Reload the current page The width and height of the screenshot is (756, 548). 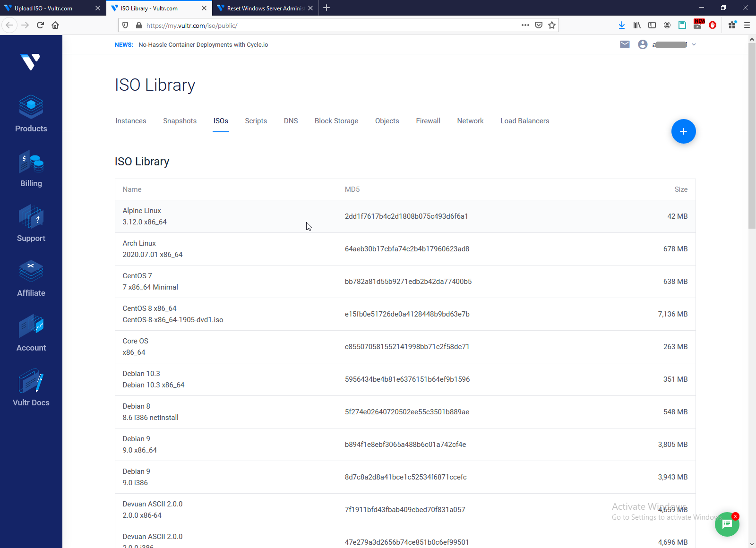40,25
